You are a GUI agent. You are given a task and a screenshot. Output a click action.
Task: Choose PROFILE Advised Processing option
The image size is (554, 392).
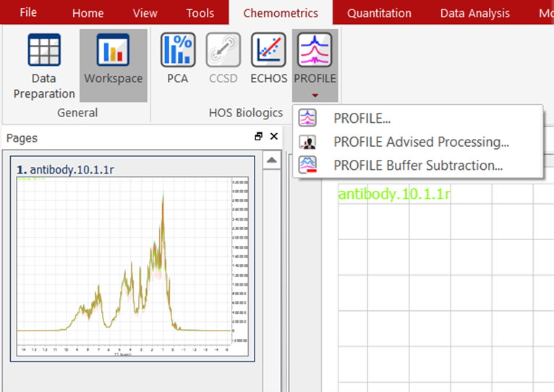coord(421,142)
